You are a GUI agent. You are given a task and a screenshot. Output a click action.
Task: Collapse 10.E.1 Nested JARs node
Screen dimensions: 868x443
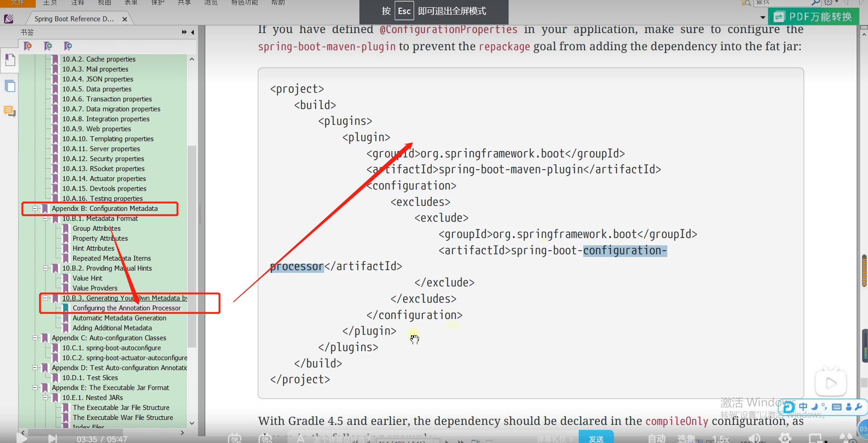coord(45,398)
